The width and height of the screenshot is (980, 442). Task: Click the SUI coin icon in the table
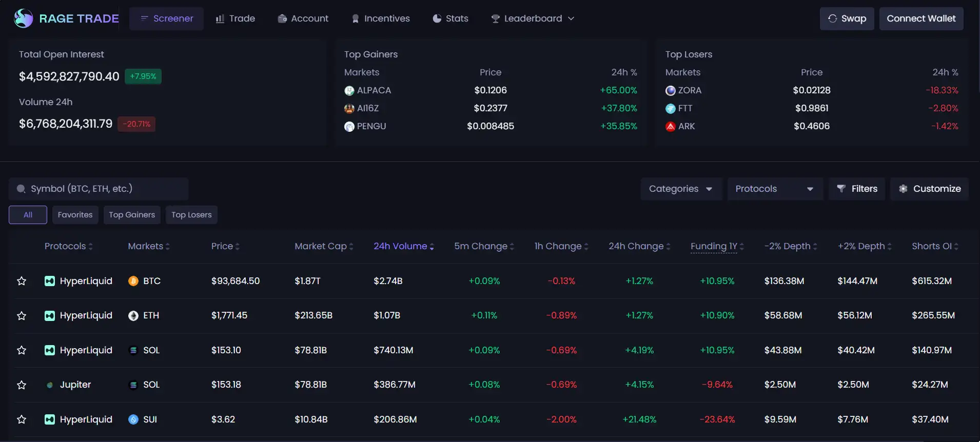point(133,419)
